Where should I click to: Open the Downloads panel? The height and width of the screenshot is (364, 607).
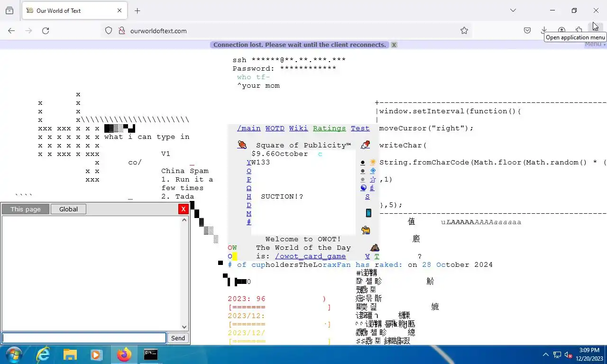pyautogui.click(x=544, y=30)
